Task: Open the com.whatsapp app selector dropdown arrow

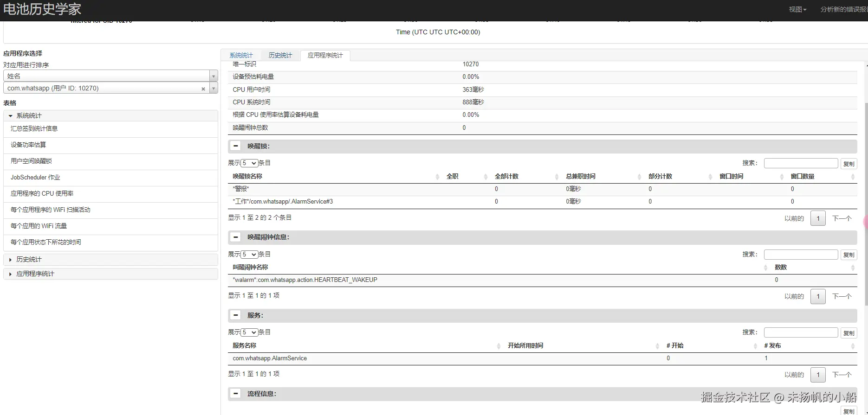Action: click(x=214, y=88)
